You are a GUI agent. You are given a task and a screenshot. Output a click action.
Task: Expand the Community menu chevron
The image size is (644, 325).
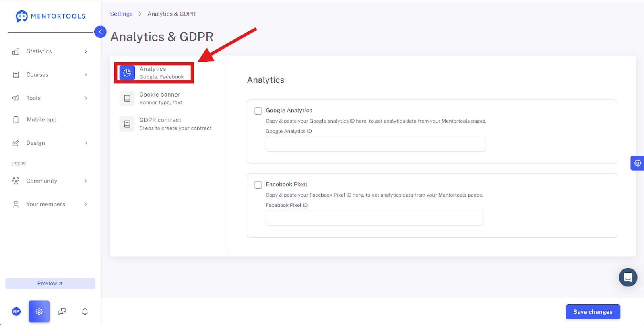click(x=86, y=181)
